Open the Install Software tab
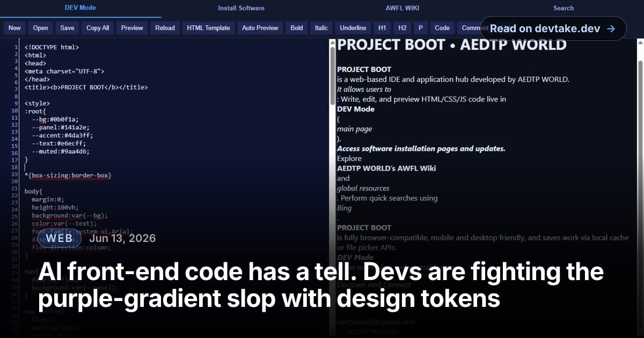Screen dimensions: 644x338 click(x=241, y=8)
